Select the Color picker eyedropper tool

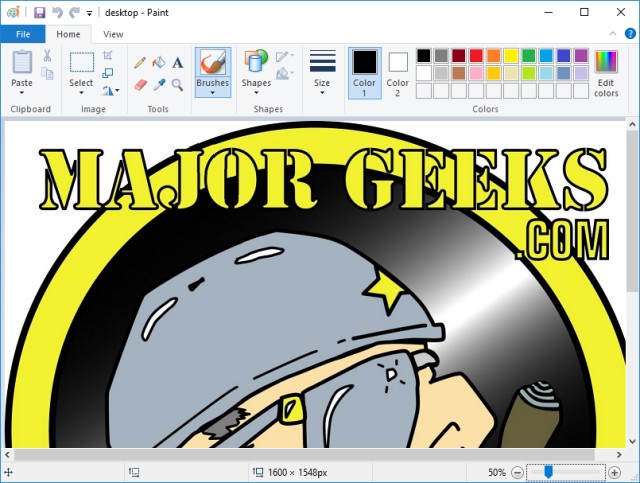[159, 85]
